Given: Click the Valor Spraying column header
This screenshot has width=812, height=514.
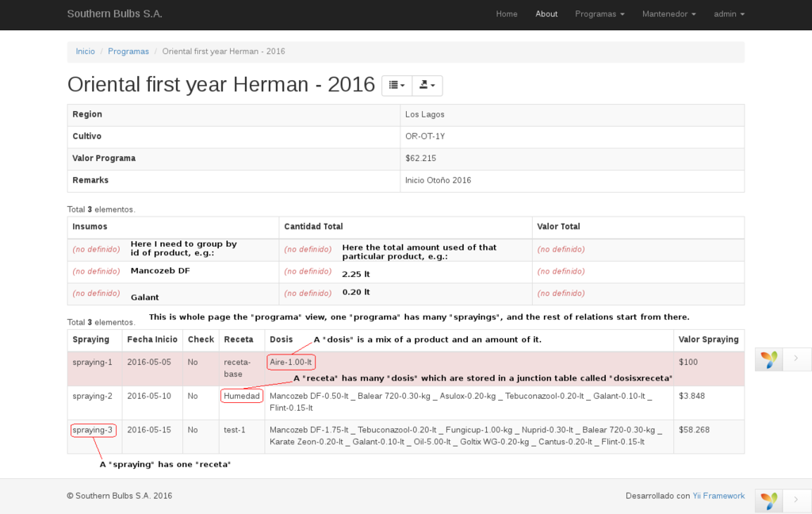Looking at the screenshot, I should pyautogui.click(x=708, y=339).
